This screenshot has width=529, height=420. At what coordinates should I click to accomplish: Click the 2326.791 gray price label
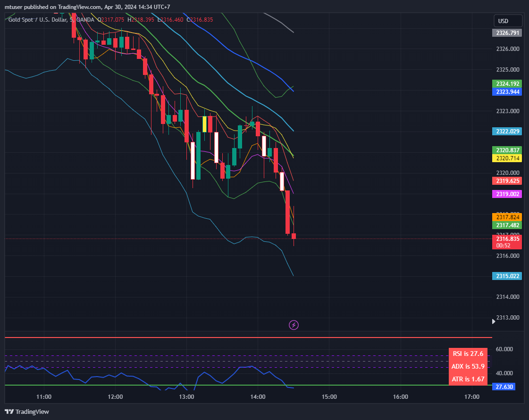pos(507,33)
